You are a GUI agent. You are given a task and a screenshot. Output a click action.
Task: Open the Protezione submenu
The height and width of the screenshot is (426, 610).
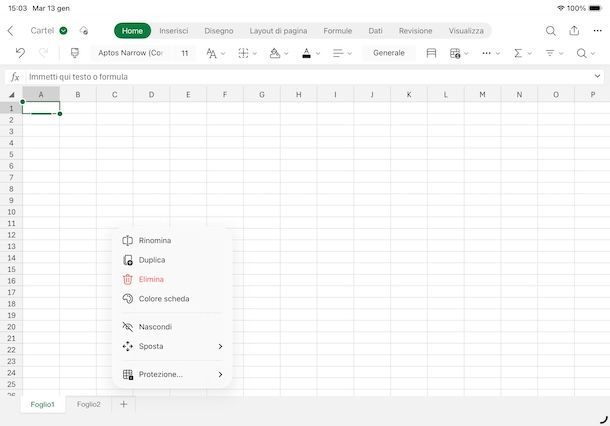click(x=172, y=374)
